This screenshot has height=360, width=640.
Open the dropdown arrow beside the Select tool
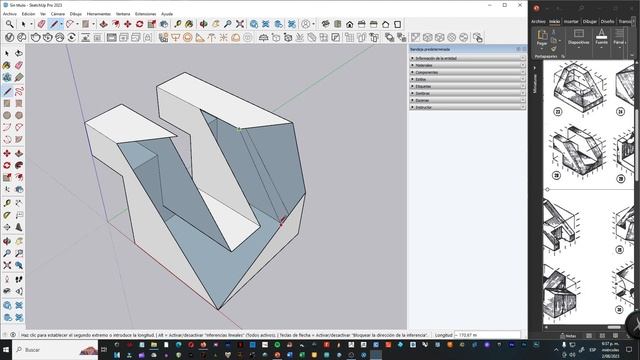[31, 24]
